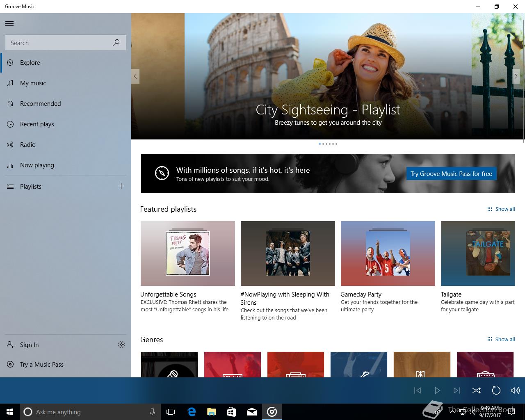Click Try Groove Music Pass for free
525x420 pixels.
451,173
